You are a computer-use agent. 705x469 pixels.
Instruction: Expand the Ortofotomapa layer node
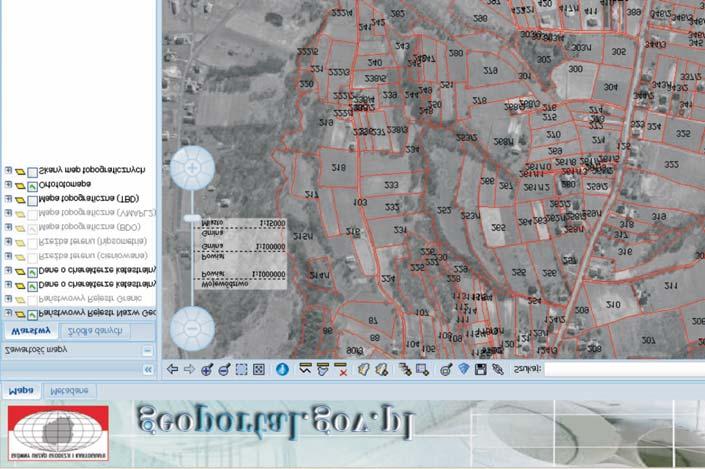click(x=8, y=184)
